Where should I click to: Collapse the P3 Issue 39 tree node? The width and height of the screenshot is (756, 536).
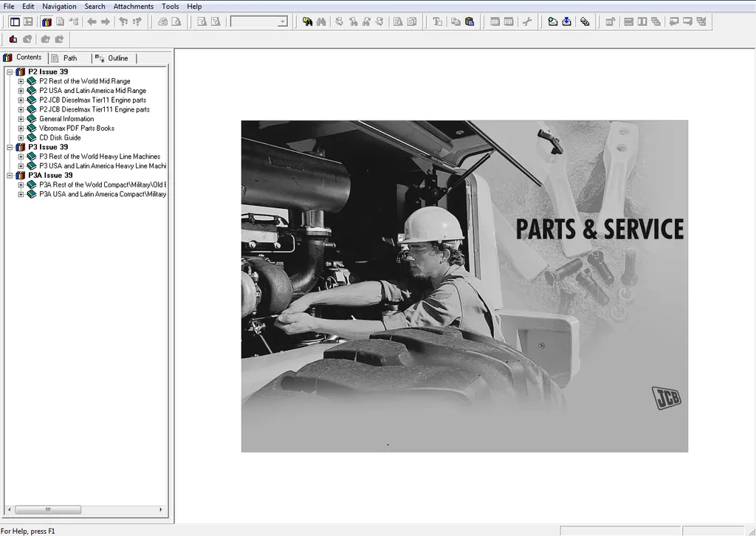[x=10, y=147]
